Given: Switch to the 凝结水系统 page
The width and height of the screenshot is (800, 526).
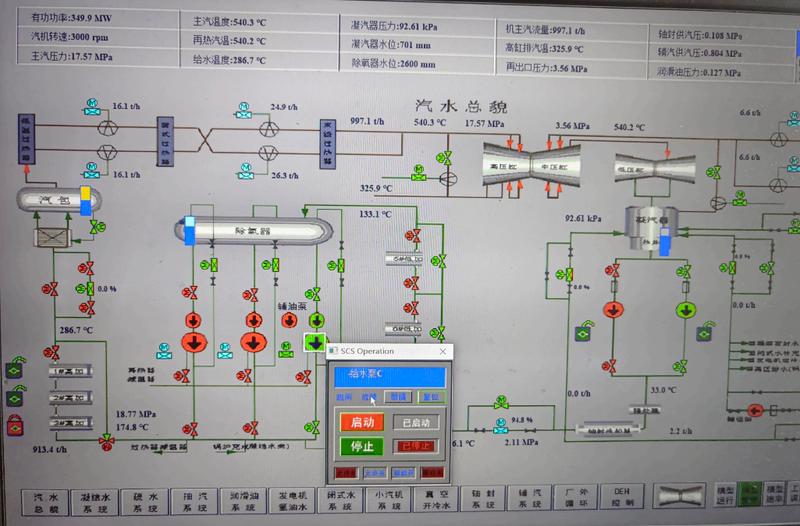Looking at the screenshot, I should (x=95, y=503).
